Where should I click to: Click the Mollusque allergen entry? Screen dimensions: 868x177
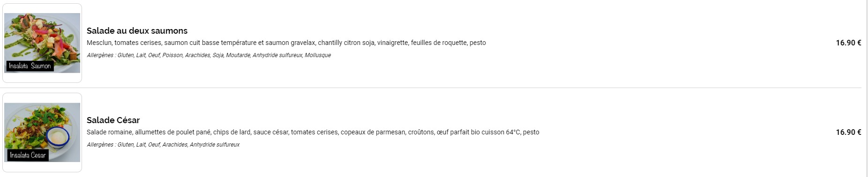[318, 55]
